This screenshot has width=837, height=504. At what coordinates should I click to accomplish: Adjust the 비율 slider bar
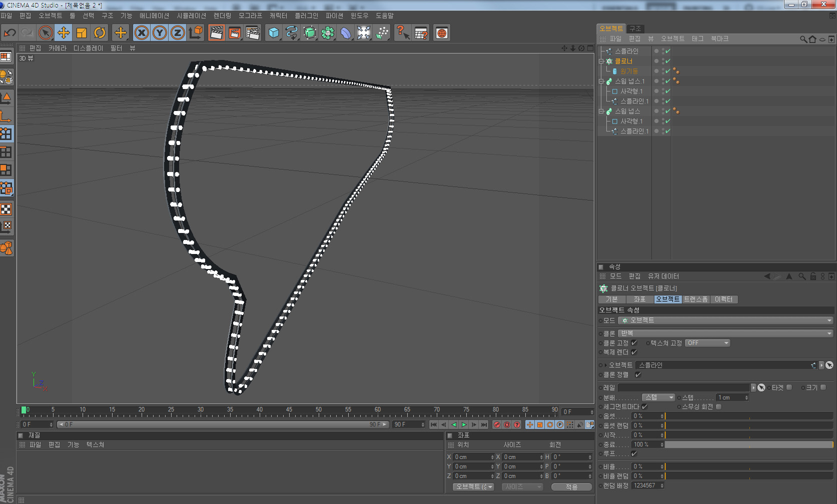pos(749,466)
